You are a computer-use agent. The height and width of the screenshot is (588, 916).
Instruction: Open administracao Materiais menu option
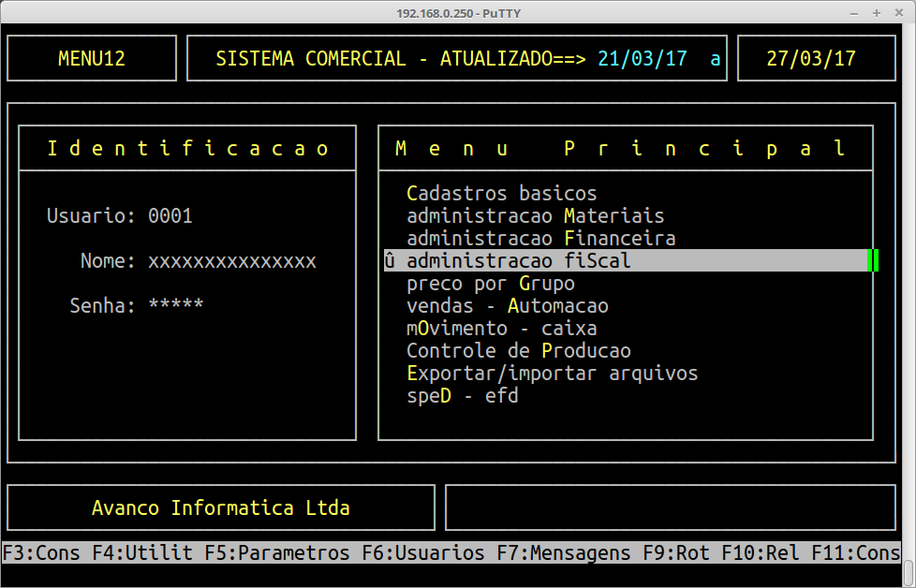pos(535,216)
